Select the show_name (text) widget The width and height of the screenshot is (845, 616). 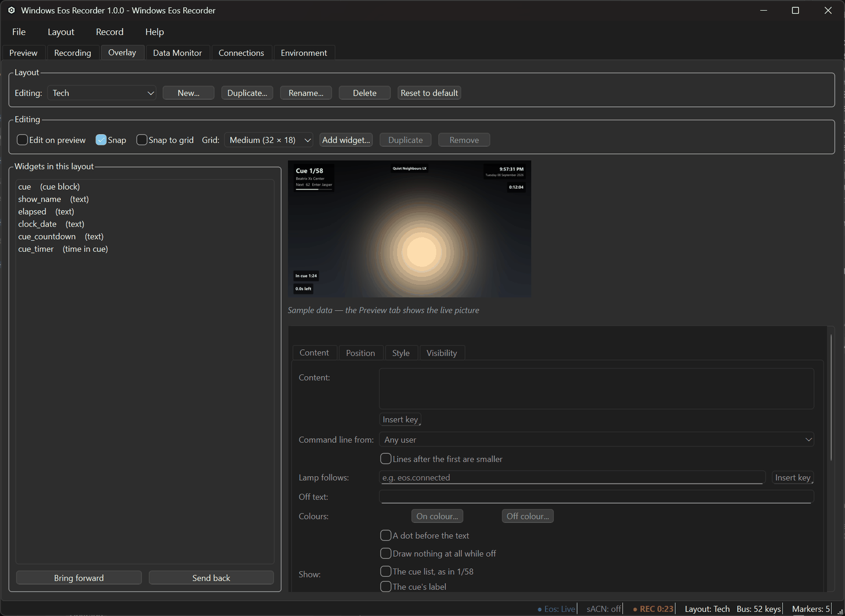pyautogui.click(x=145, y=199)
